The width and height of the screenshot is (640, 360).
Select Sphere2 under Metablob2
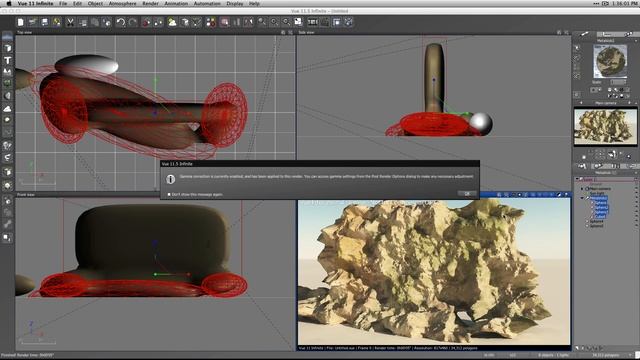(601, 207)
